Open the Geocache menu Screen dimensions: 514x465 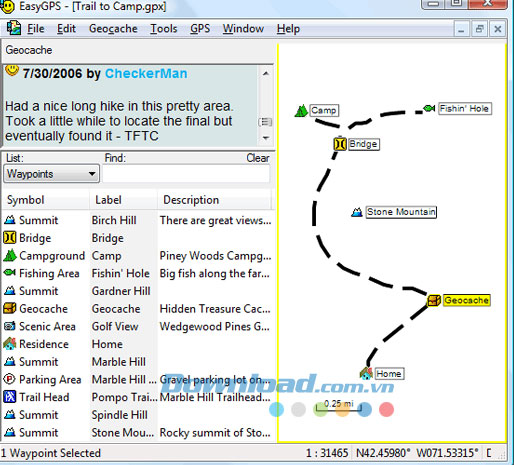tap(113, 29)
